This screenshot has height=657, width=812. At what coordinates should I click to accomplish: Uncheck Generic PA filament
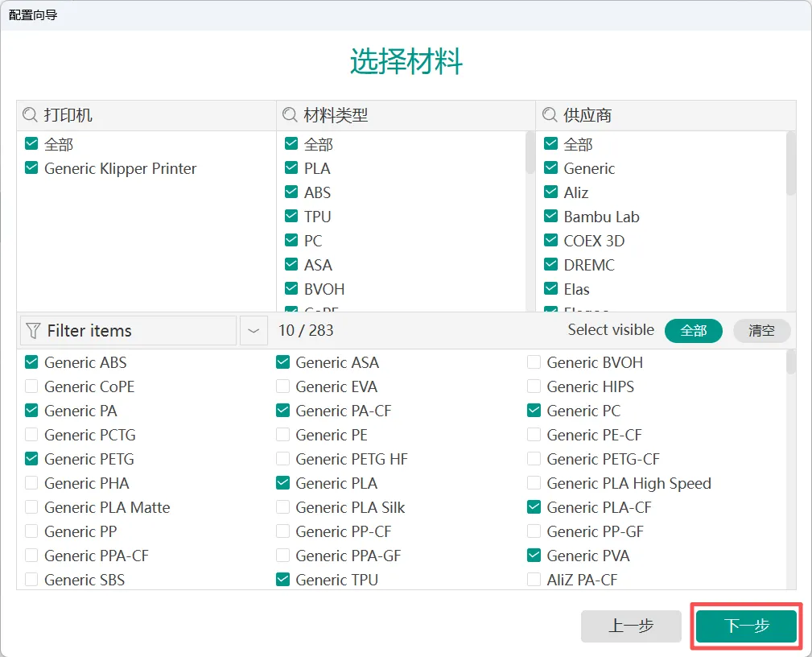click(31, 411)
